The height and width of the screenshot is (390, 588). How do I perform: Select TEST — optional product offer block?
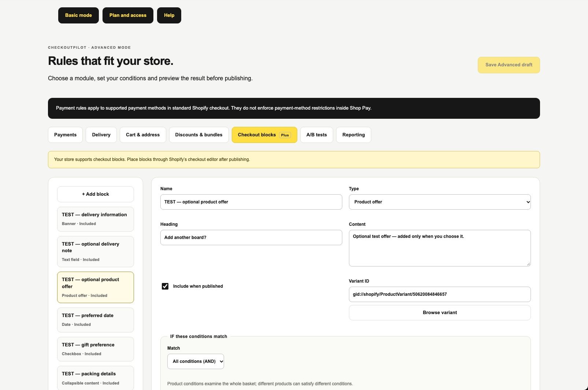(x=96, y=287)
